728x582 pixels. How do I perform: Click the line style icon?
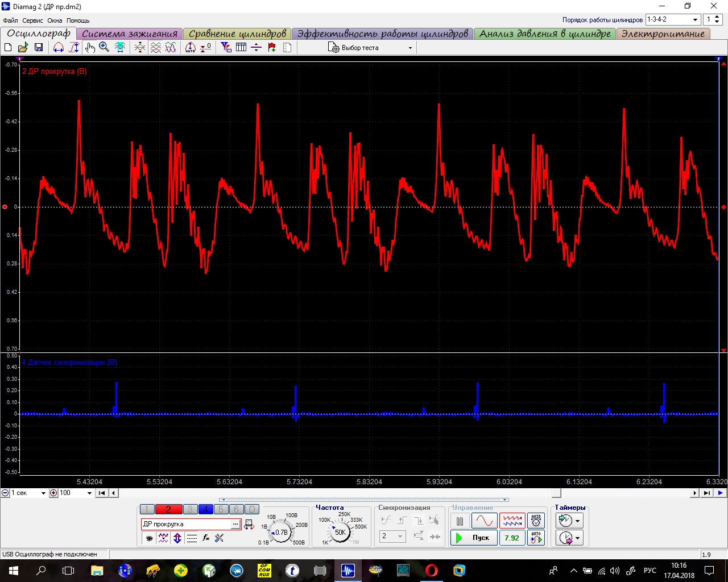click(192, 538)
